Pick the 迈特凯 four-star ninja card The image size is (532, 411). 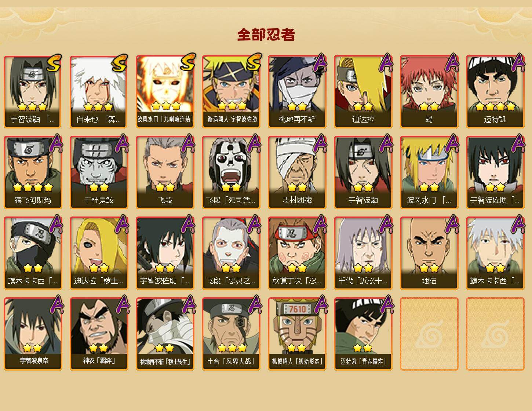(495, 92)
